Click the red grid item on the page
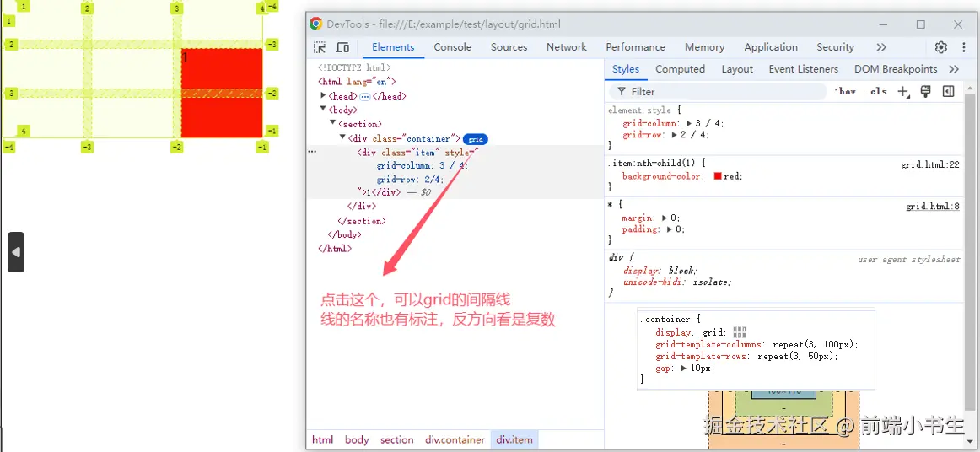 tap(222, 93)
